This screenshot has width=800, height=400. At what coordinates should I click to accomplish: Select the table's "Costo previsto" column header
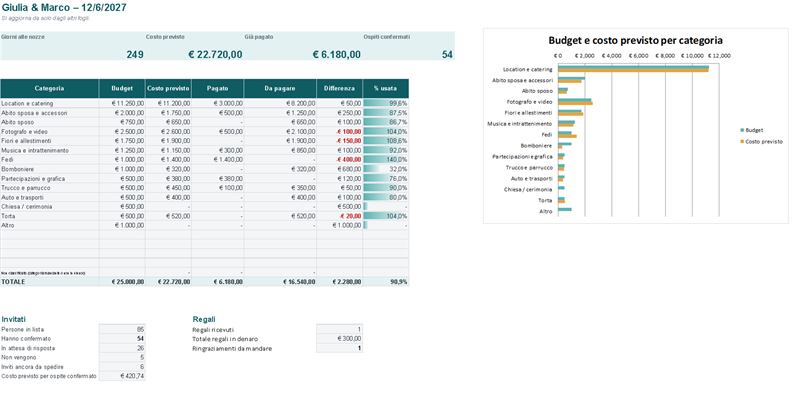pos(168,88)
